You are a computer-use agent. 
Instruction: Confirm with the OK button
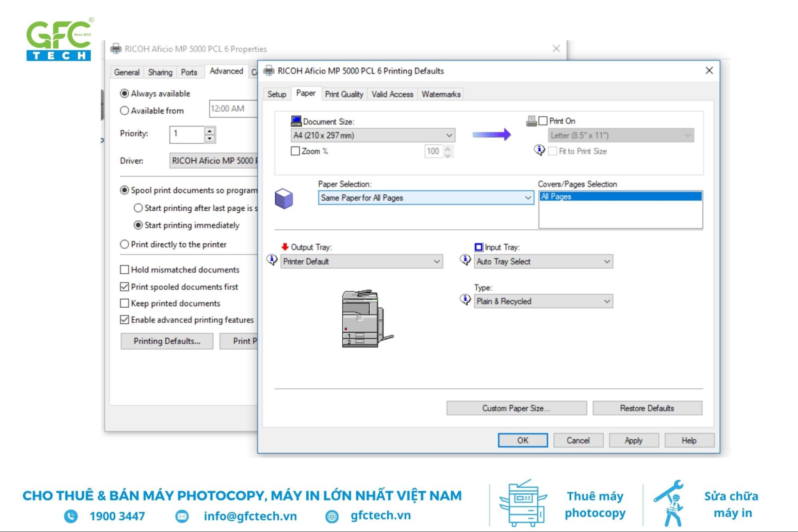523,440
